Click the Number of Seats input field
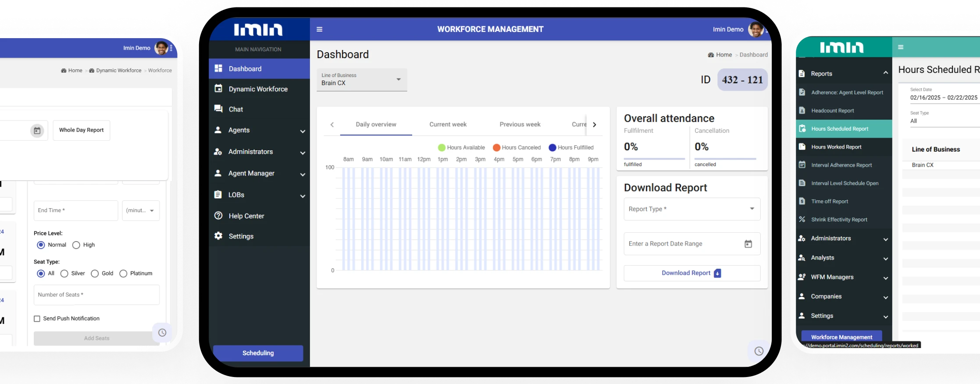This screenshot has height=384, width=980. pyautogui.click(x=96, y=295)
